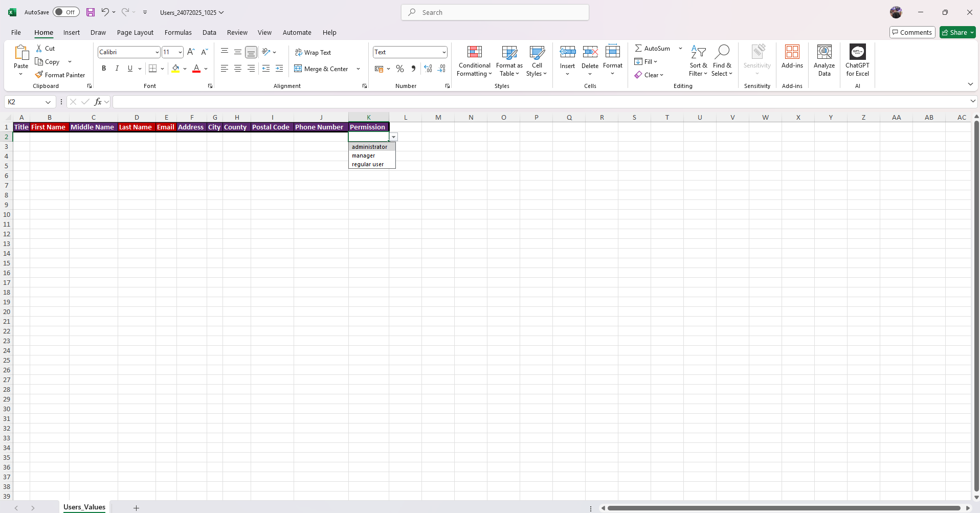Expand the Calibri font name dropdown
980x513 pixels.
click(x=157, y=52)
